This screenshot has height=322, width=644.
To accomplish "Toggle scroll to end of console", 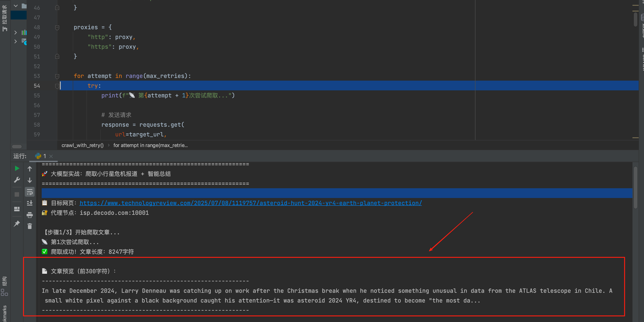I will coord(30,203).
